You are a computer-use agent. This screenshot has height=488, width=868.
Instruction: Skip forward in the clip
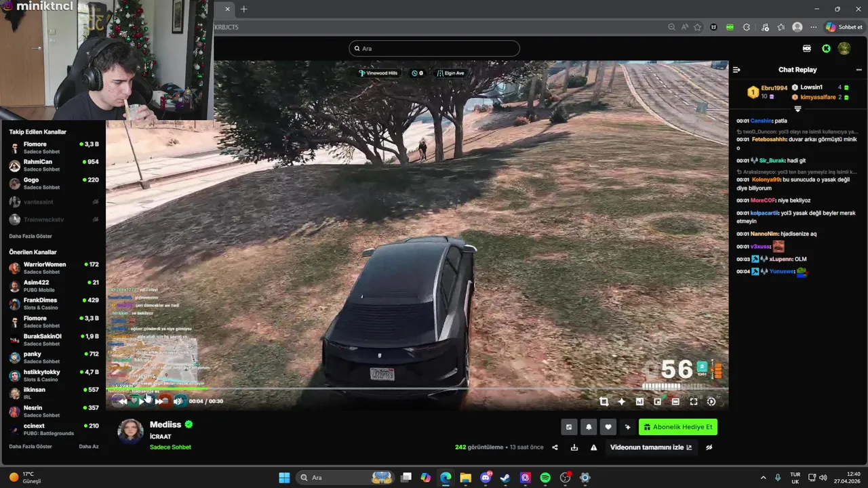click(x=159, y=401)
